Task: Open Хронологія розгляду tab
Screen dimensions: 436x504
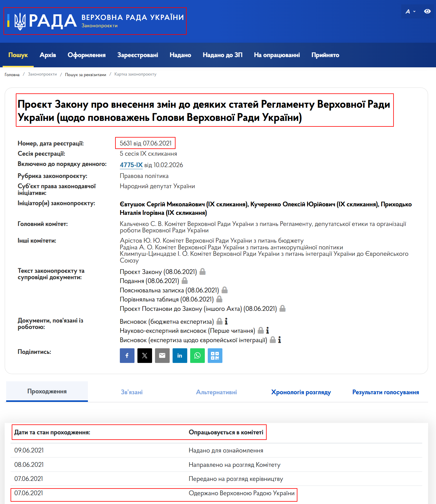Action: (301, 392)
